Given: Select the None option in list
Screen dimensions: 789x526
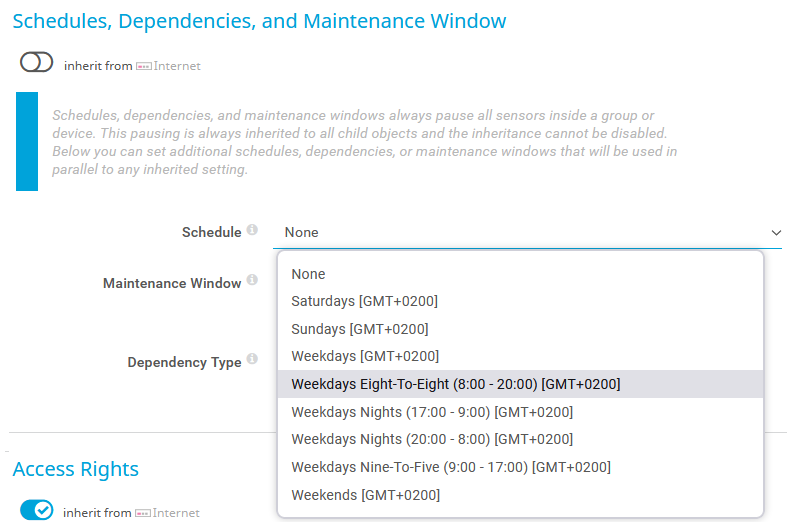Looking at the screenshot, I should click(x=308, y=274).
